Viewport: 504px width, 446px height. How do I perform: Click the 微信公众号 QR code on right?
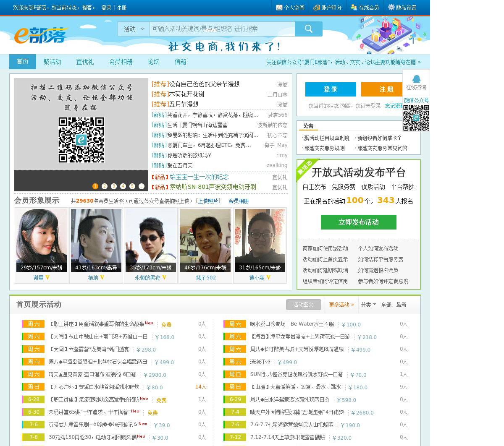pyautogui.click(x=416, y=117)
